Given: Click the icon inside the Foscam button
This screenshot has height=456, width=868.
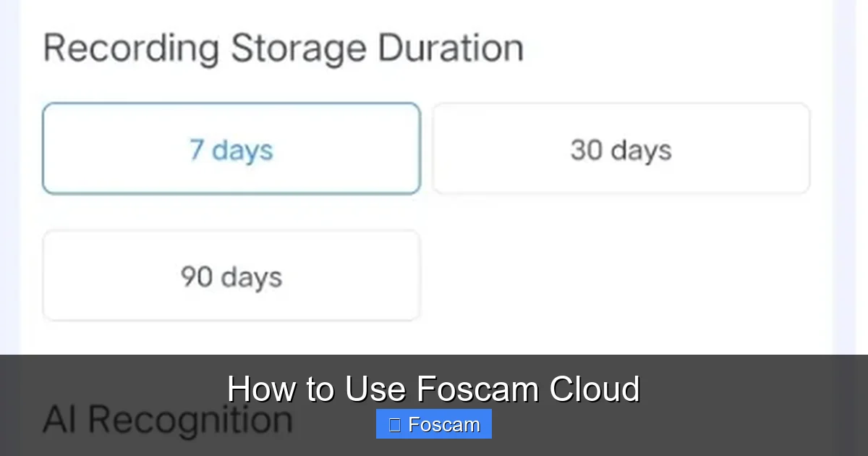Looking at the screenshot, I should (x=392, y=424).
